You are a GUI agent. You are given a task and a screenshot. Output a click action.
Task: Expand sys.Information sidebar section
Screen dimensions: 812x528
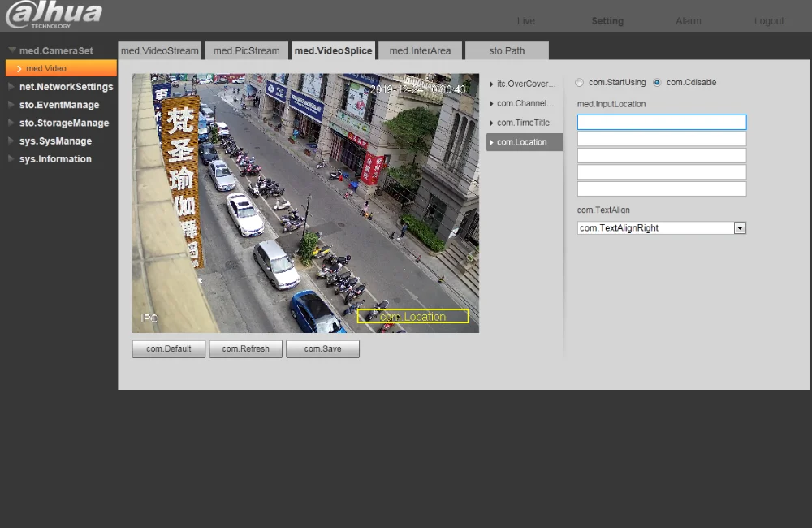coord(55,159)
